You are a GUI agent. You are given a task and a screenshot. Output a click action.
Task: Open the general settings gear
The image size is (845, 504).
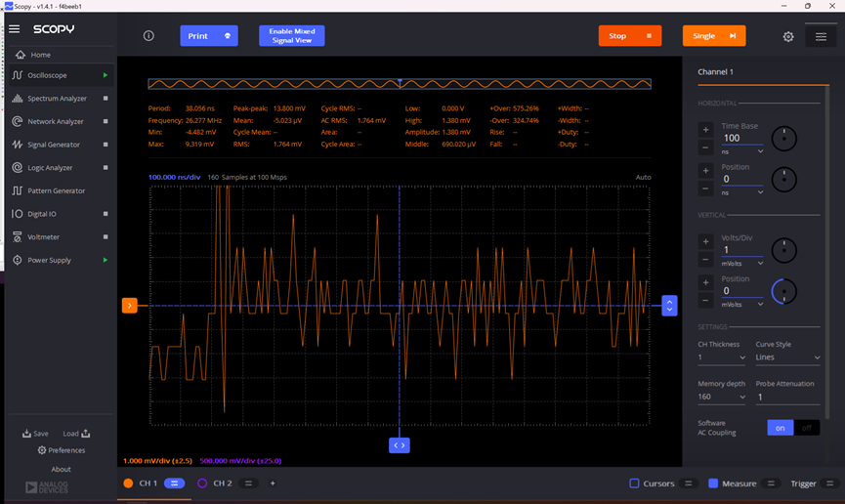click(788, 37)
